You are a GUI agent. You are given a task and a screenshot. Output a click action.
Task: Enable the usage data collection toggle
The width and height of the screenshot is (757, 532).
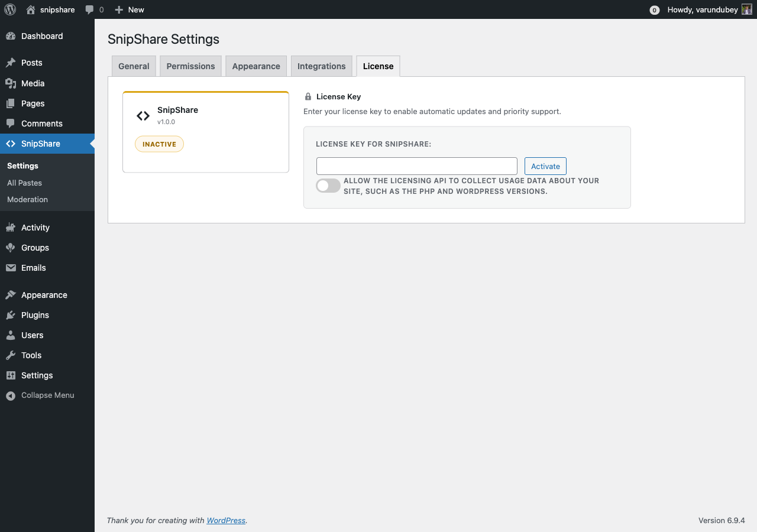click(x=328, y=185)
